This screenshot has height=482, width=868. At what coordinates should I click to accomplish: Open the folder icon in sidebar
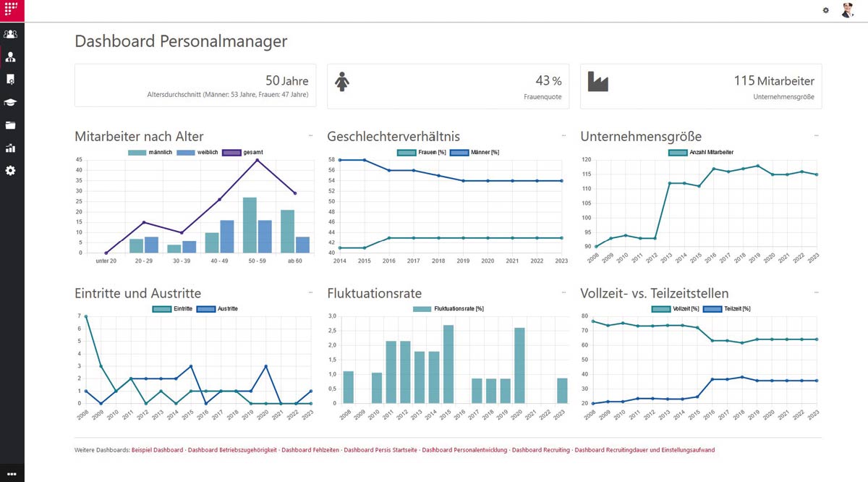point(11,125)
